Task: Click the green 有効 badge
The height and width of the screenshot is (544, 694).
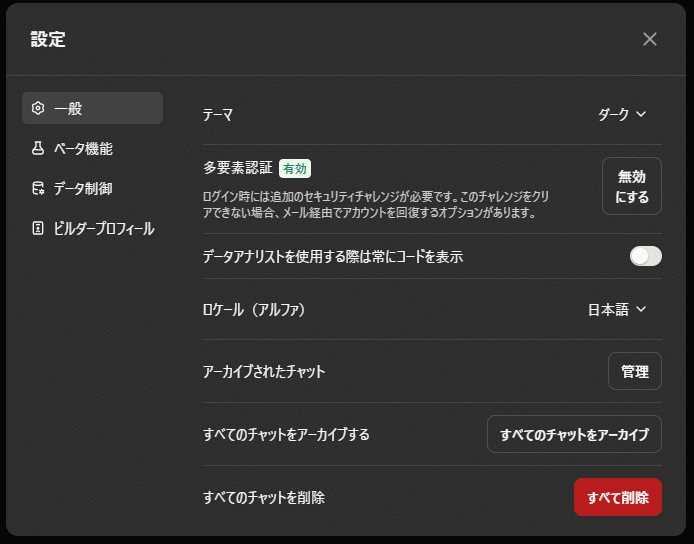Action: pos(295,169)
